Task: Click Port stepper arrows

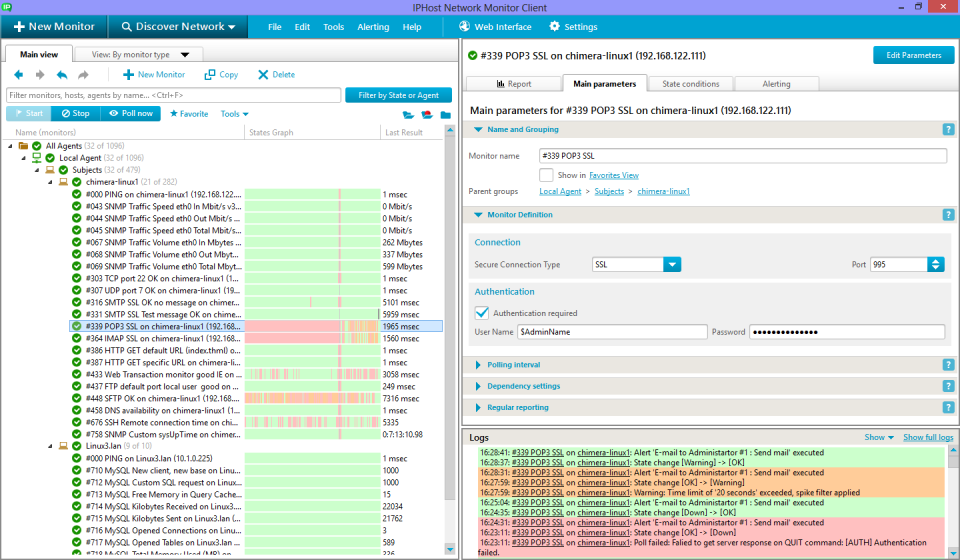Action: (936, 264)
